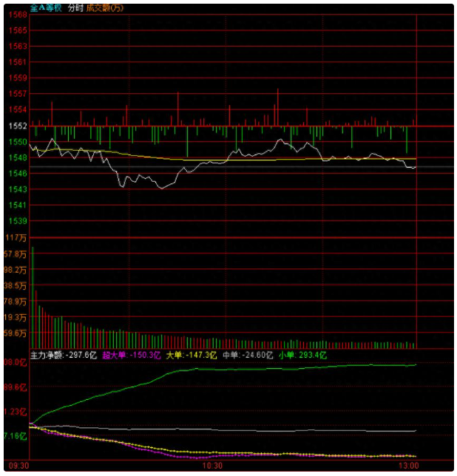Click the 全A等权 index title
This screenshot has height=476, width=457.
pyautogui.click(x=47, y=7)
